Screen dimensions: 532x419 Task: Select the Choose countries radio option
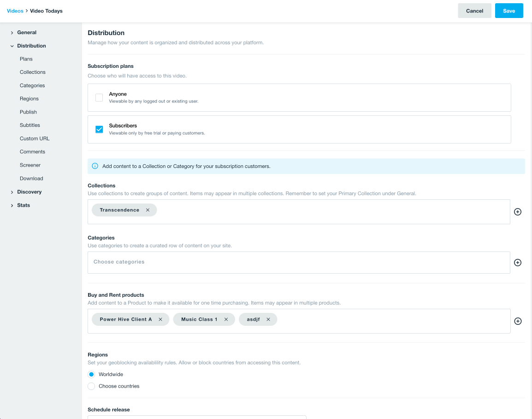pos(91,386)
